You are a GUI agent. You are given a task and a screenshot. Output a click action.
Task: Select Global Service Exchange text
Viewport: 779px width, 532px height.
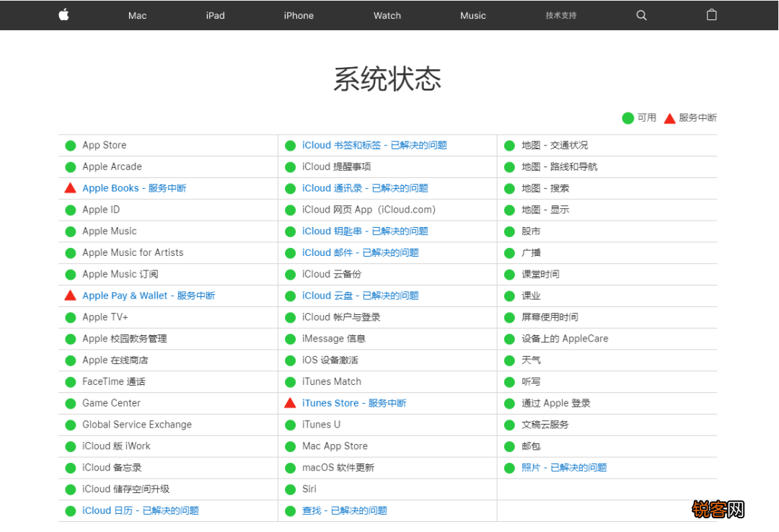pyautogui.click(x=137, y=424)
